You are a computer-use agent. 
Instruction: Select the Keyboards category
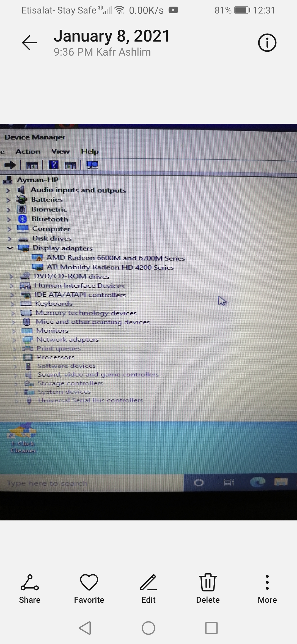point(54,304)
